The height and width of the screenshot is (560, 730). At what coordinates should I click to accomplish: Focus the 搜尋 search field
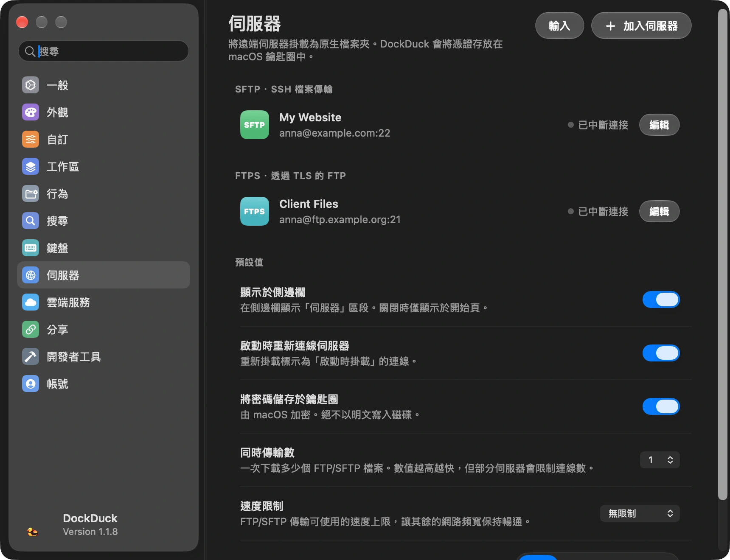click(104, 51)
